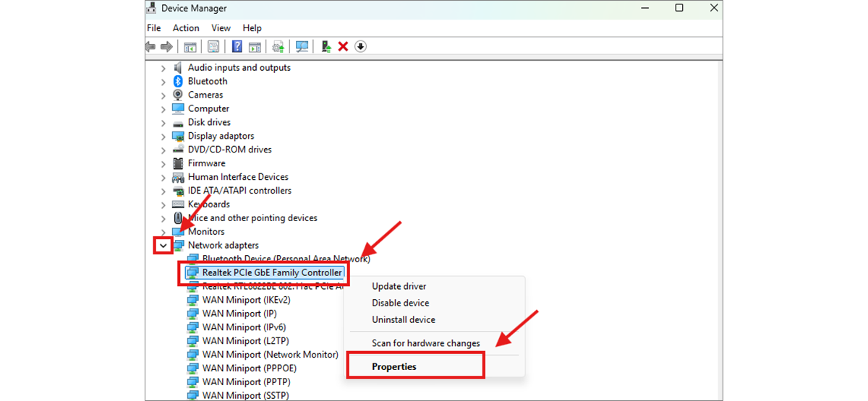Choose Properties from the context menu
Image resolution: width=868 pixels, height=401 pixels.
click(394, 366)
